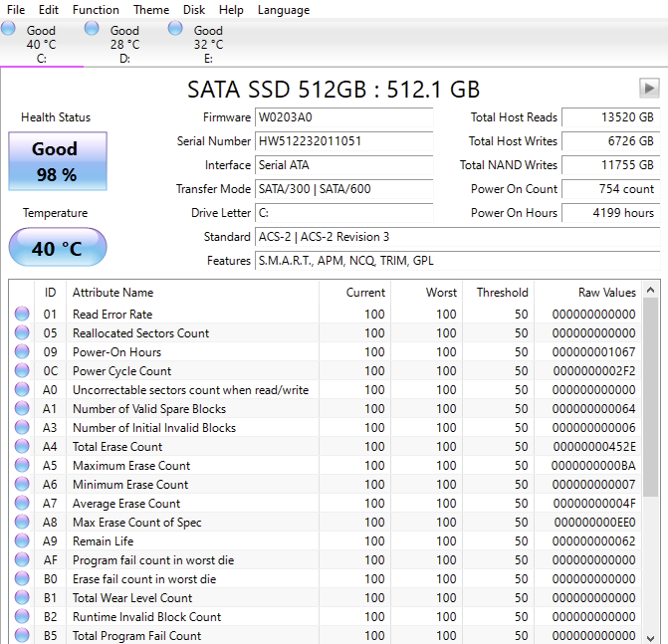The height and width of the screenshot is (644, 668).
Task: Click the attribute list scrollbar thumb
Action: coord(650,397)
